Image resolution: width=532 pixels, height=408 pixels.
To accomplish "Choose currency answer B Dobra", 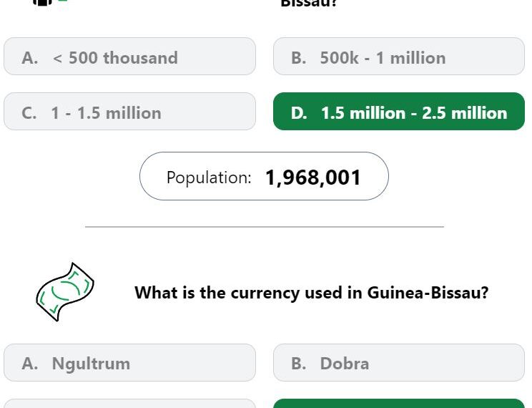I will coord(399,363).
